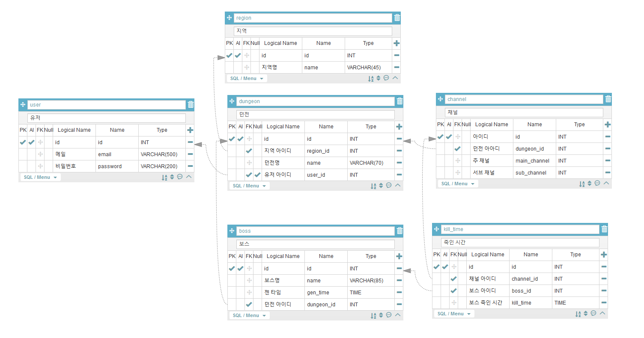Edit the dungeon table name field

(x=316, y=101)
